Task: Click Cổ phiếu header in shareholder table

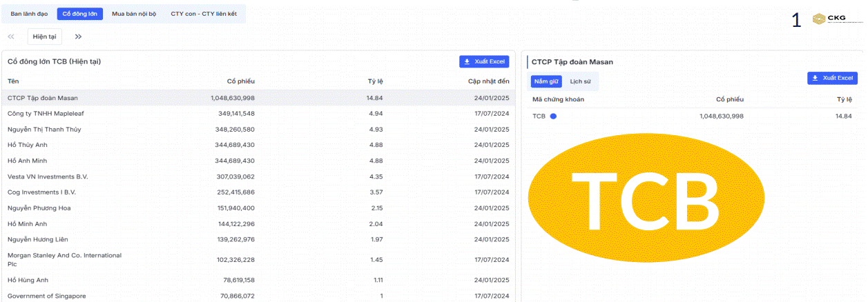Action: [240, 81]
